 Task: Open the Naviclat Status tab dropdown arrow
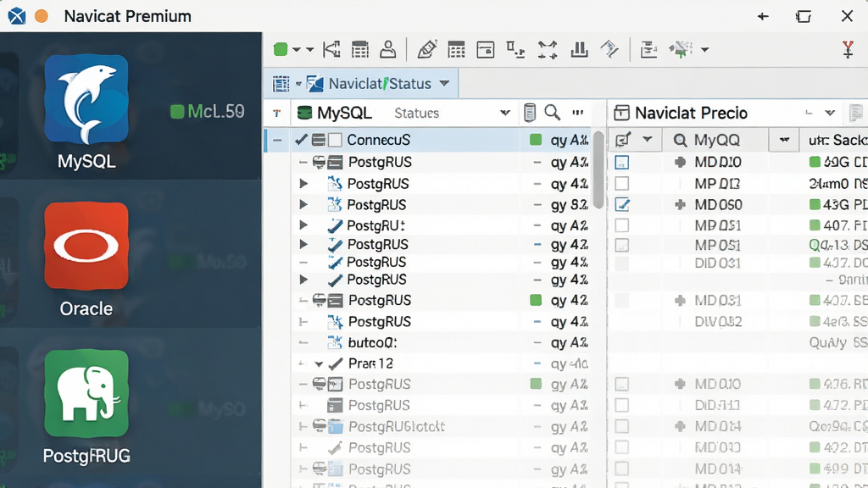point(444,84)
